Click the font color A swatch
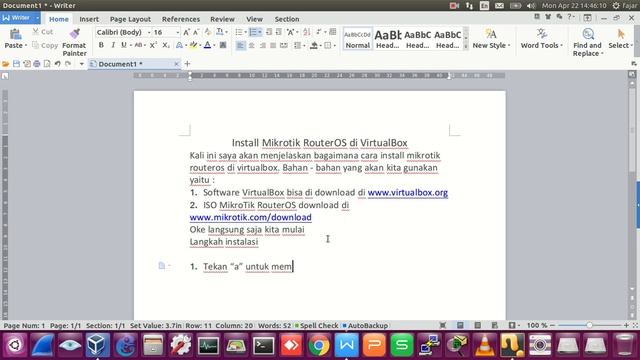Screen dimensions: 640x360 [207, 45]
